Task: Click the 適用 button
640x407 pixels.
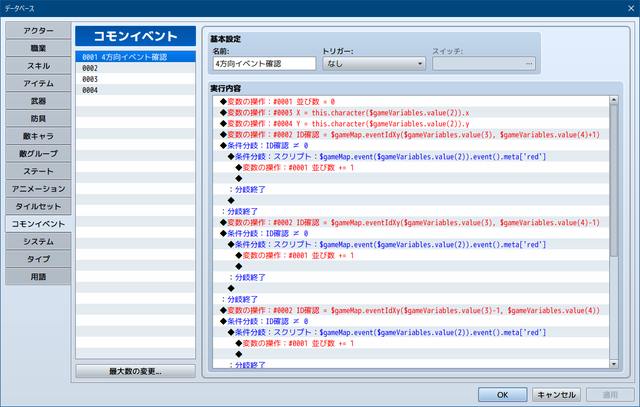Action: (610, 395)
